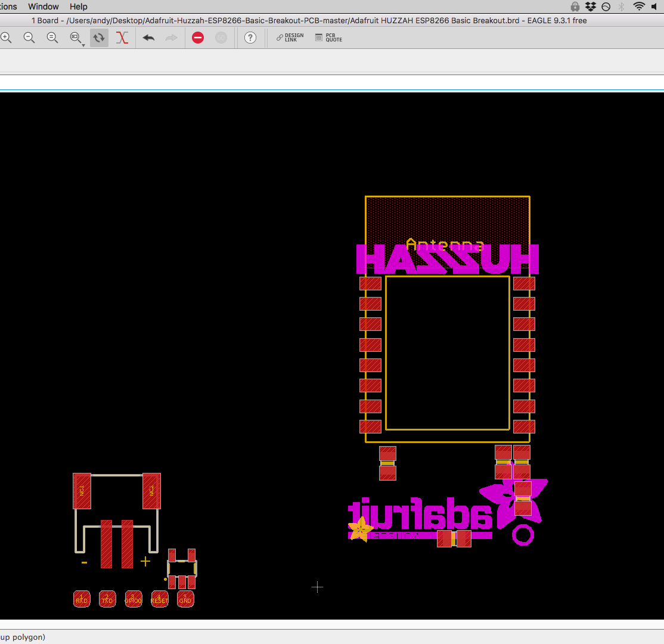The height and width of the screenshot is (644, 664).
Task: Click the magnifier icon with equals sign
Action: click(52, 38)
